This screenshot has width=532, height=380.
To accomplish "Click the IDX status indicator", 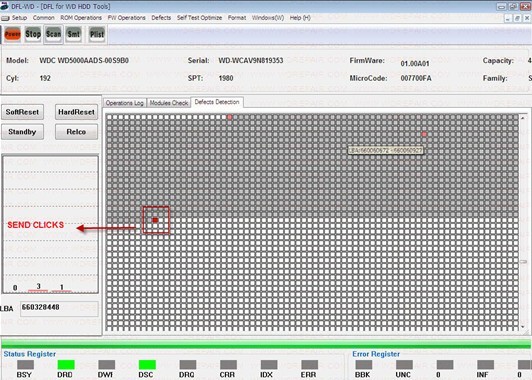I will pyautogui.click(x=269, y=365).
